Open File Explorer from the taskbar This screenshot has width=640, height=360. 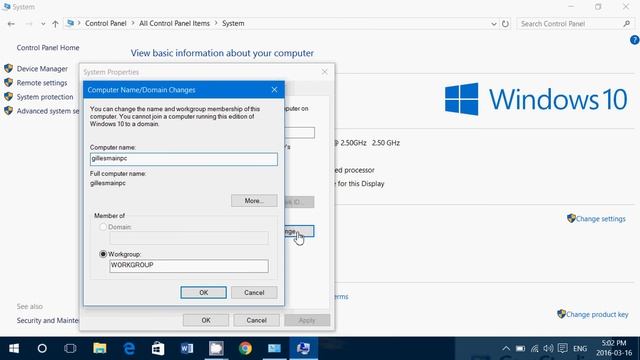(x=100, y=348)
